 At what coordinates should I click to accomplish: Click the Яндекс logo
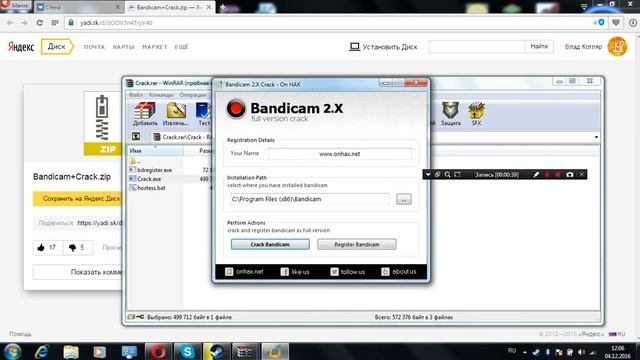(21, 47)
